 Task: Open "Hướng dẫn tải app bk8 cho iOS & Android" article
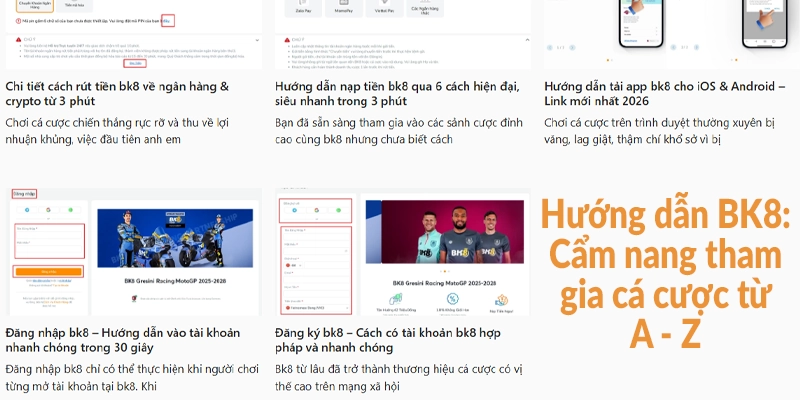point(665,93)
